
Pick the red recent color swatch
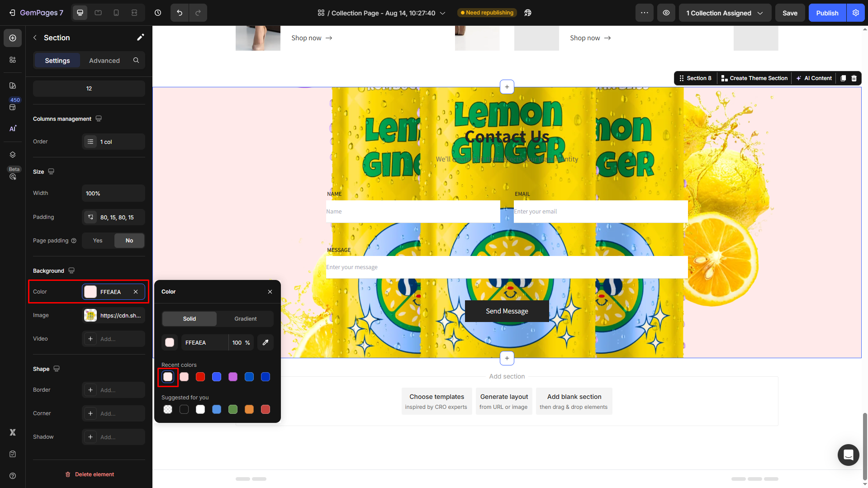coord(200,377)
